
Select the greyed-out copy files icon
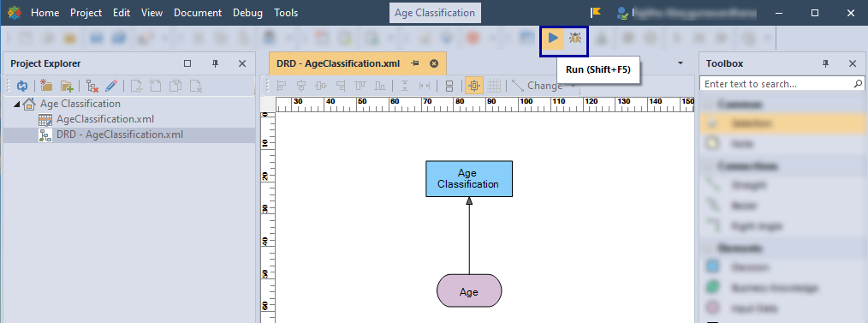pos(175,86)
